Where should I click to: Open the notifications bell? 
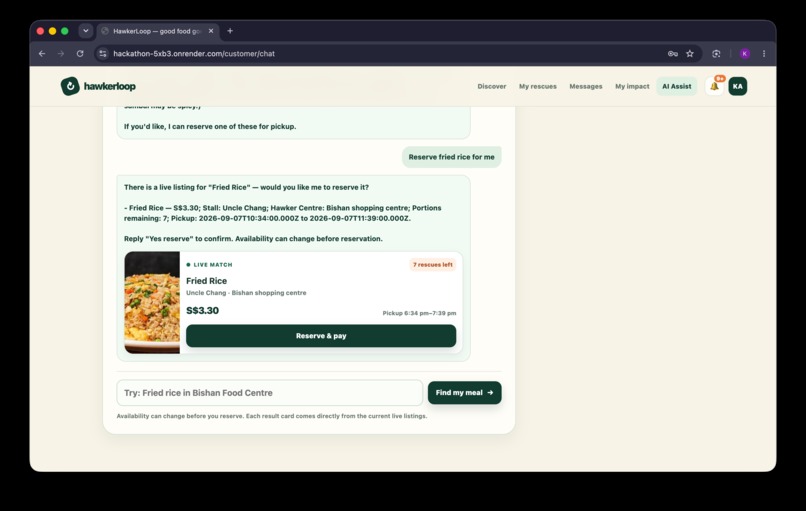click(714, 86)
